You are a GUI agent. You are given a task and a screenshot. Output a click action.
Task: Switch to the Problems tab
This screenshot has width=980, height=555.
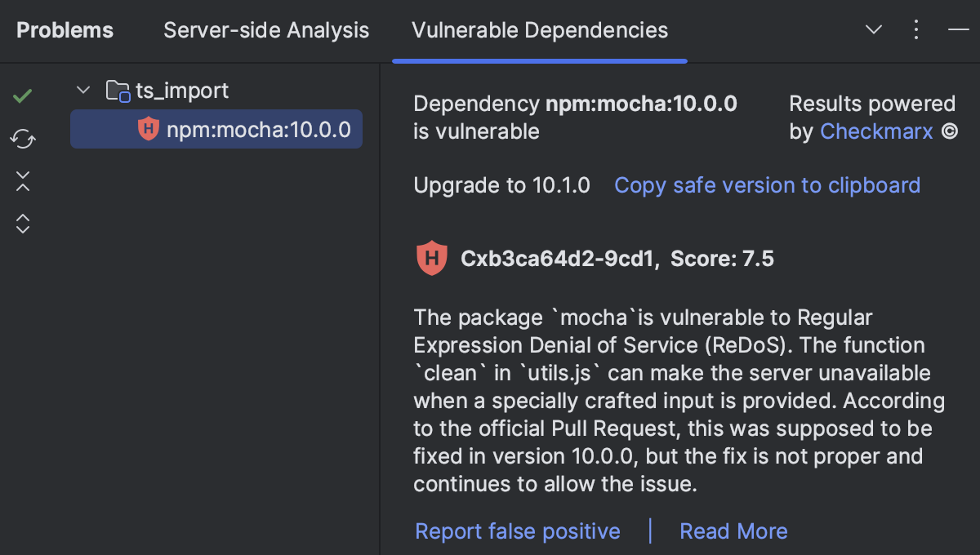(65, 29)
